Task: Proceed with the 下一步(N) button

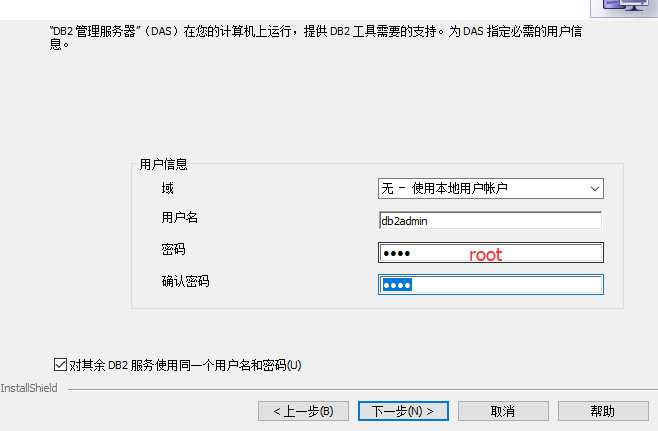Action: [403, 411]
